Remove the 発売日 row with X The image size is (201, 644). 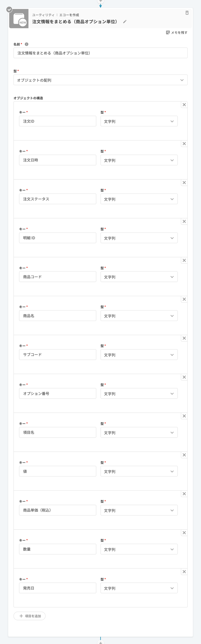click(184, 572)
